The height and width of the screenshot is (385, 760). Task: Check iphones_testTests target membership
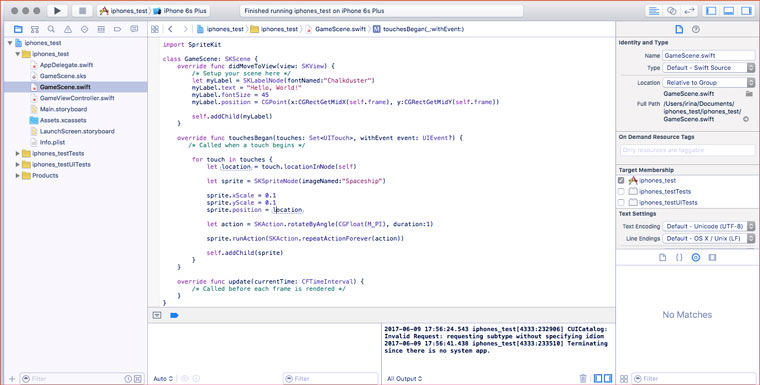(621, 192)
